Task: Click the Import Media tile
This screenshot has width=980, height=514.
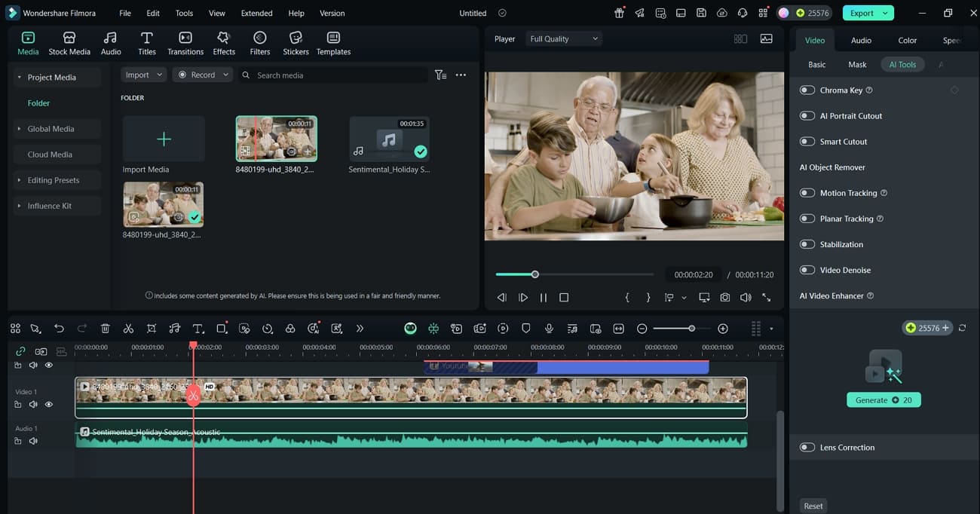Action: [x=164, y=139]
